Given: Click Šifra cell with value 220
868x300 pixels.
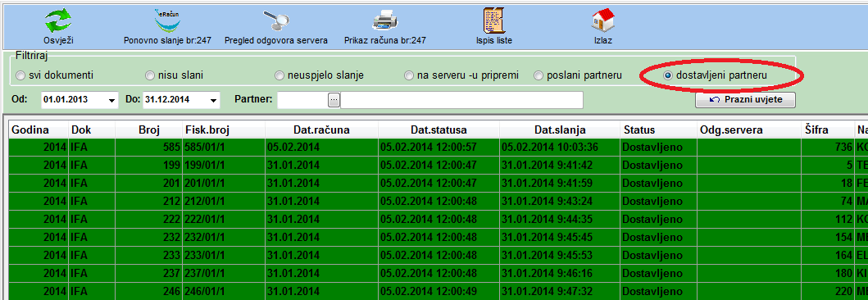Looking at the screenshot, I should pos(827,292).
